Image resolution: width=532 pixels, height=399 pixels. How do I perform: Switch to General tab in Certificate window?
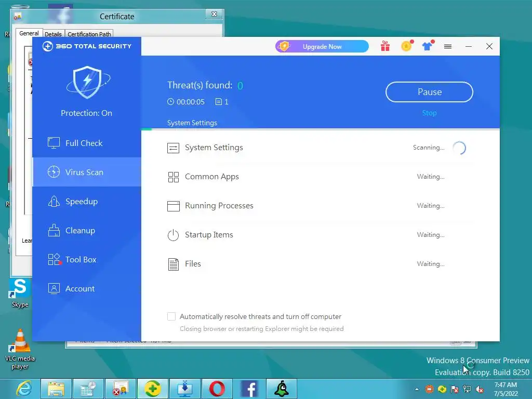[x=29, y=33]
